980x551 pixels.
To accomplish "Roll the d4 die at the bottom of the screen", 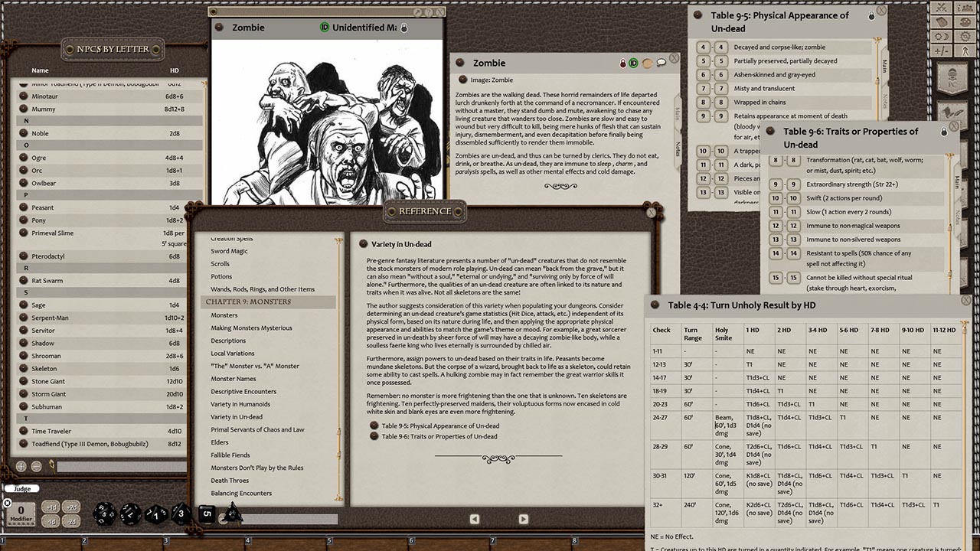I will click(x=232, y=514).
